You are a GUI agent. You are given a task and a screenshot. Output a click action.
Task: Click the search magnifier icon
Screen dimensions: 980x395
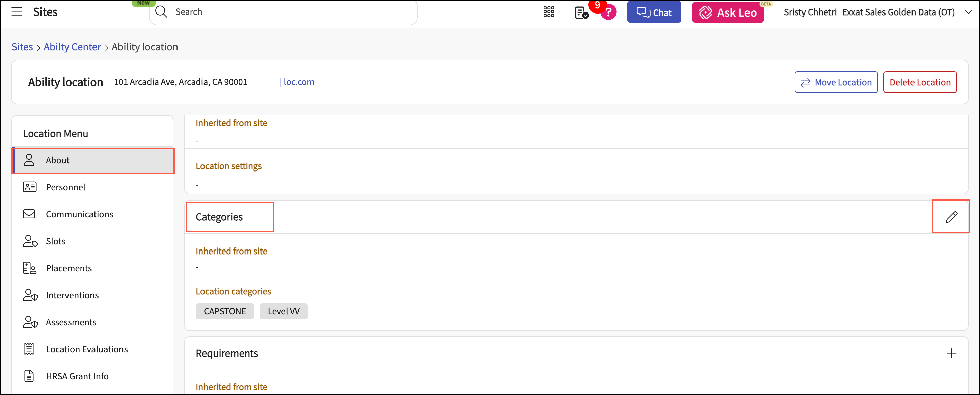tap(161, 12)
